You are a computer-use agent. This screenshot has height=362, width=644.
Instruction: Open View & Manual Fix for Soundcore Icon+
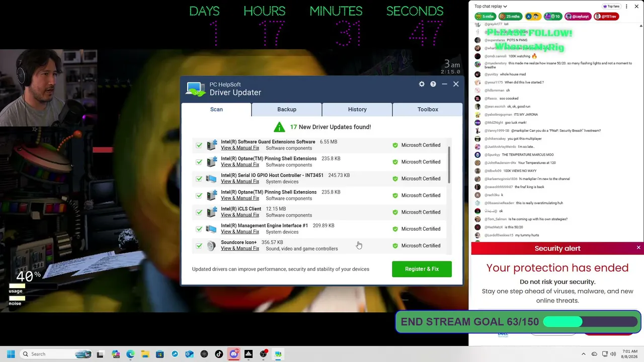click(240, 249)
